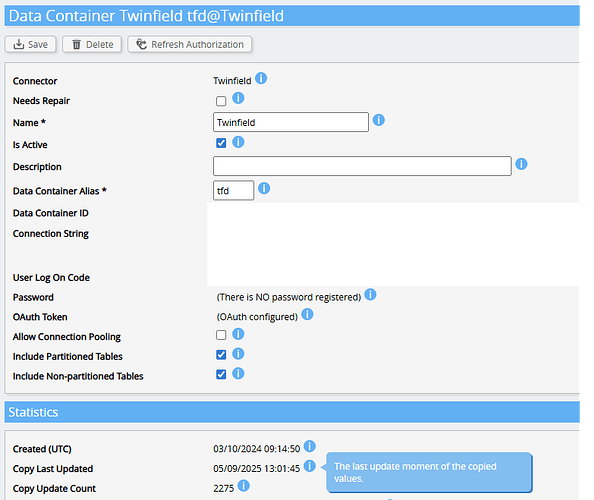Screen dimensions: 594x500
Task: Open info icon beside Needs Repair checkbox
Action: point(238,98)
